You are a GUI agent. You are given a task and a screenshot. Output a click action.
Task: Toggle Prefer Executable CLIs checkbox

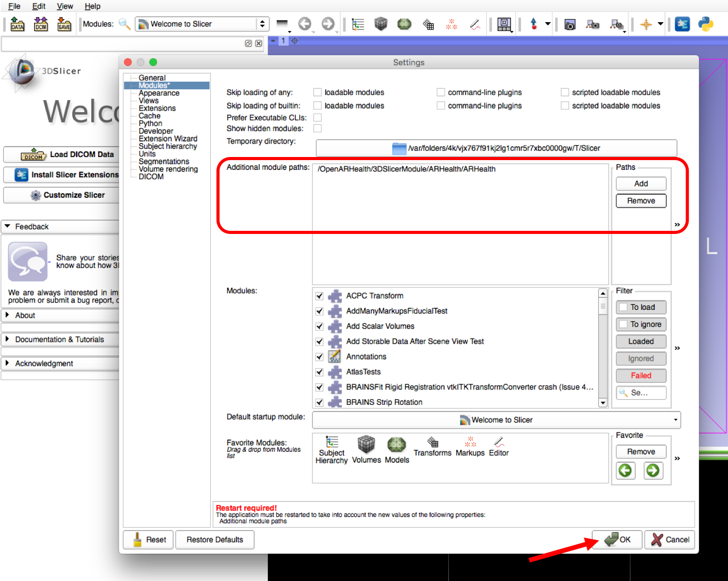[318, 117]
